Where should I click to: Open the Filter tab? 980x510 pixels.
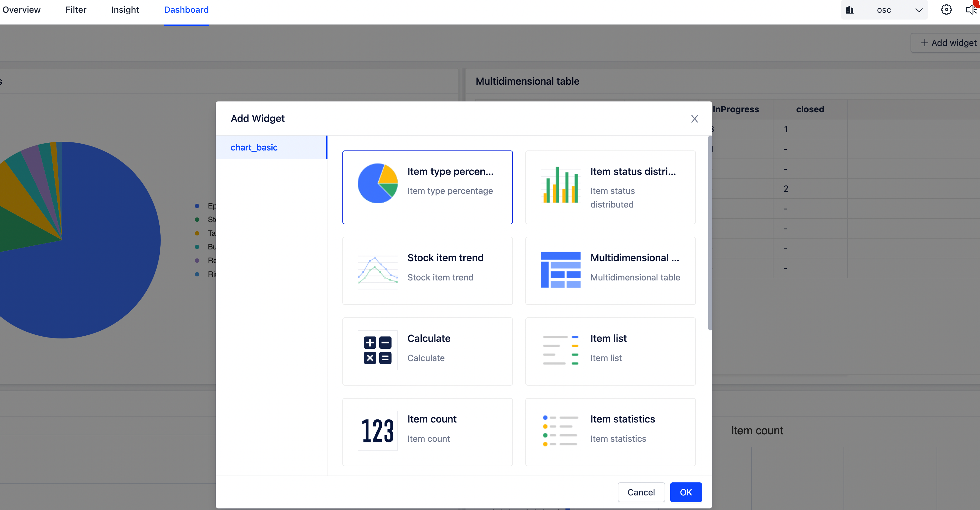[76, 10]
